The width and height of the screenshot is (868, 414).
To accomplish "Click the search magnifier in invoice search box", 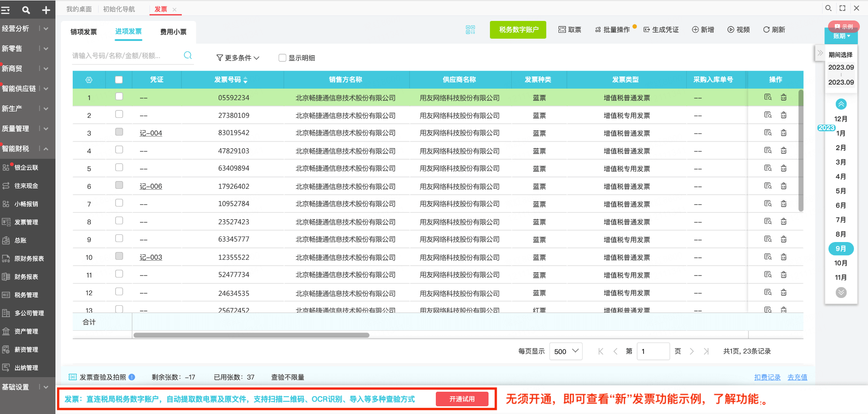I will click(188, 56).
